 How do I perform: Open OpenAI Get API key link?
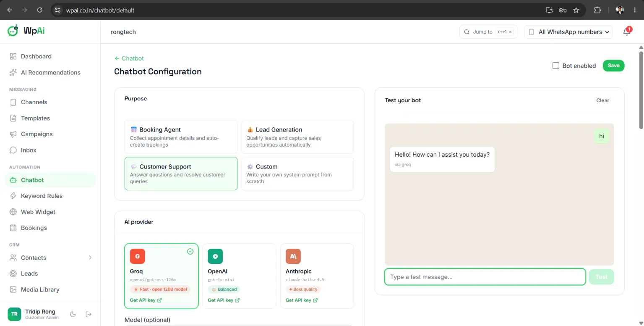224,300
